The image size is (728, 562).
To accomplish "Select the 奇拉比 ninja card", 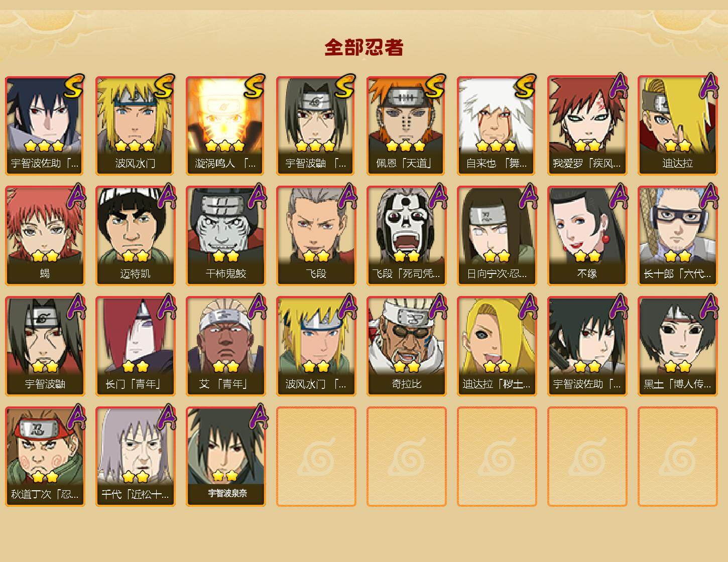I will (406, 346).
